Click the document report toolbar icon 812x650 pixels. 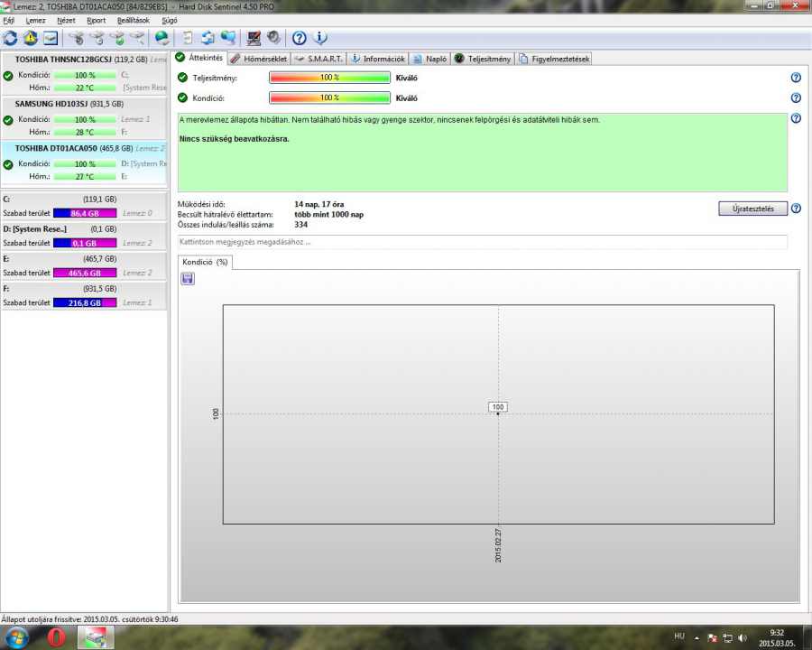[x=188, y=38]
